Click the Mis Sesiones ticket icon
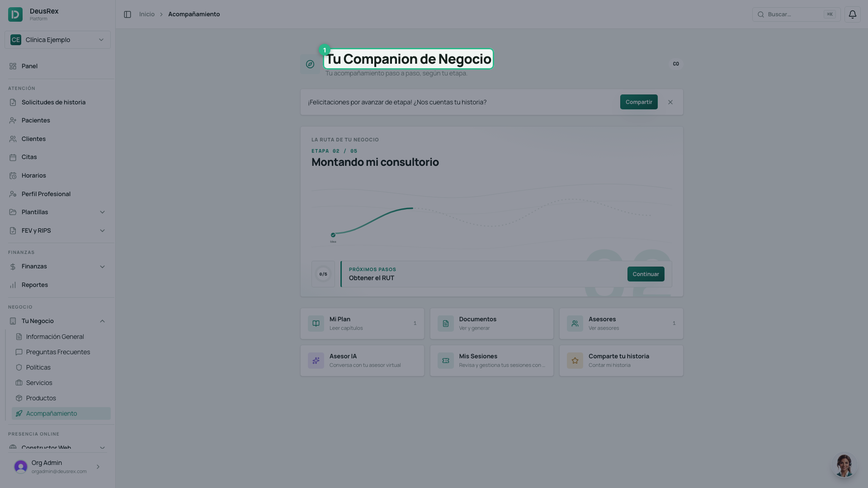868x488 pixels. 446,361
